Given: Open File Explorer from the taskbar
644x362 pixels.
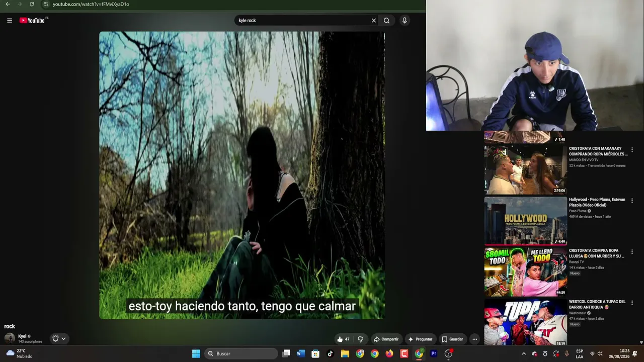Looking at the screenshot, I should click(x=345, y=353).
